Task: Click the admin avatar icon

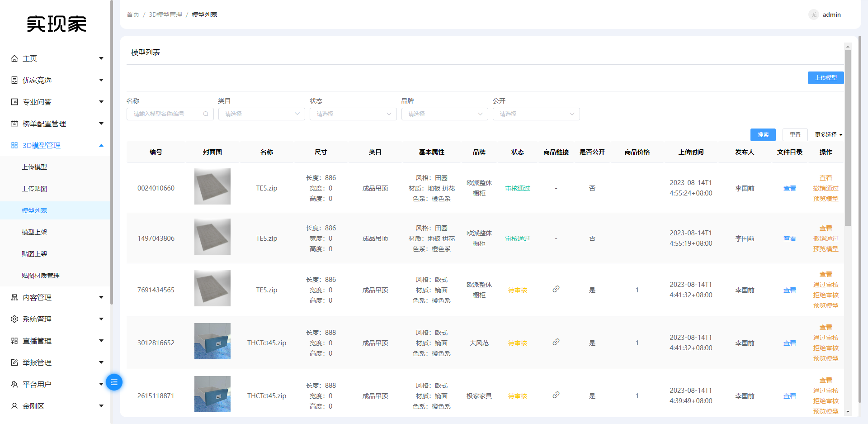Action: (814, 14)
